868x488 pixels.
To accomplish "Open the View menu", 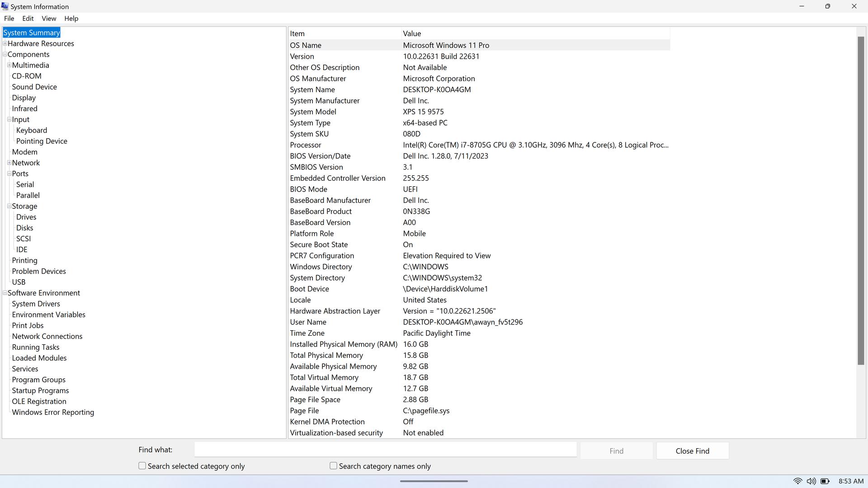I will (49, 19).
